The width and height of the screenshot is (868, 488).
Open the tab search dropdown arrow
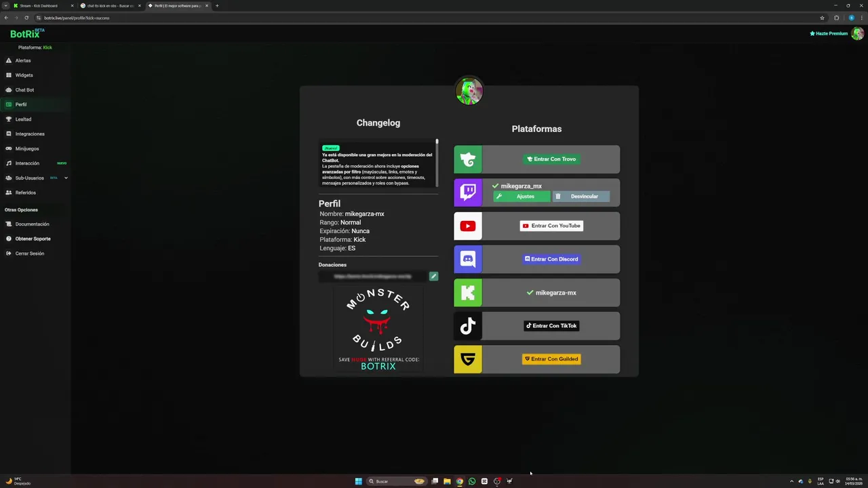pyautogui.click(x=5, y=5)
